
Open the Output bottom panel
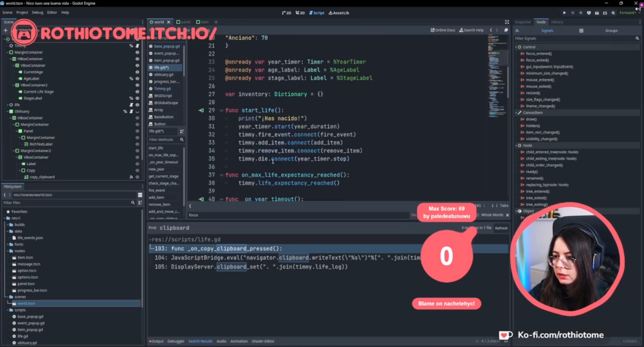(x=156, y=341)
